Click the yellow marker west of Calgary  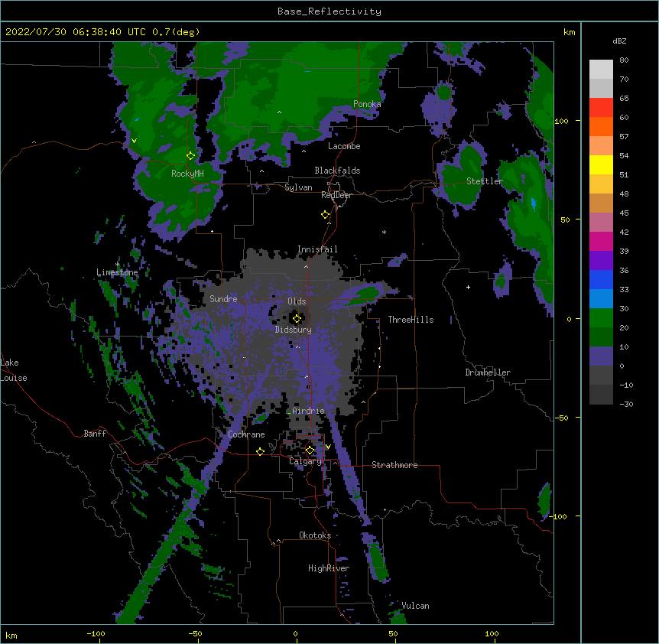[260, 451]
